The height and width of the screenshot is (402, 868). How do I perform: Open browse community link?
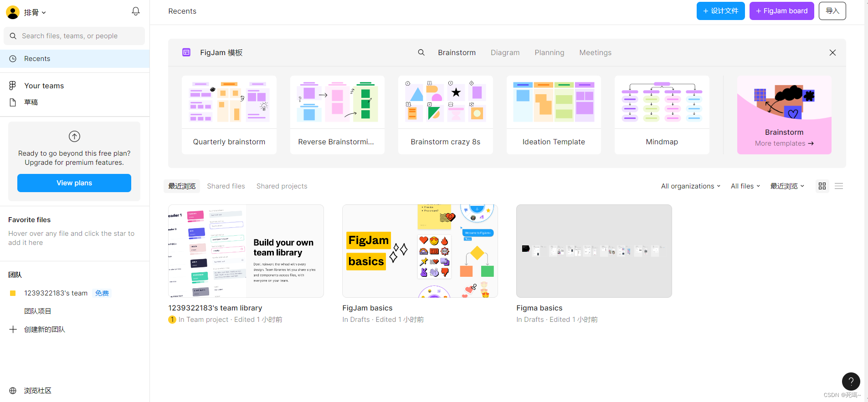tap(38, 391)
